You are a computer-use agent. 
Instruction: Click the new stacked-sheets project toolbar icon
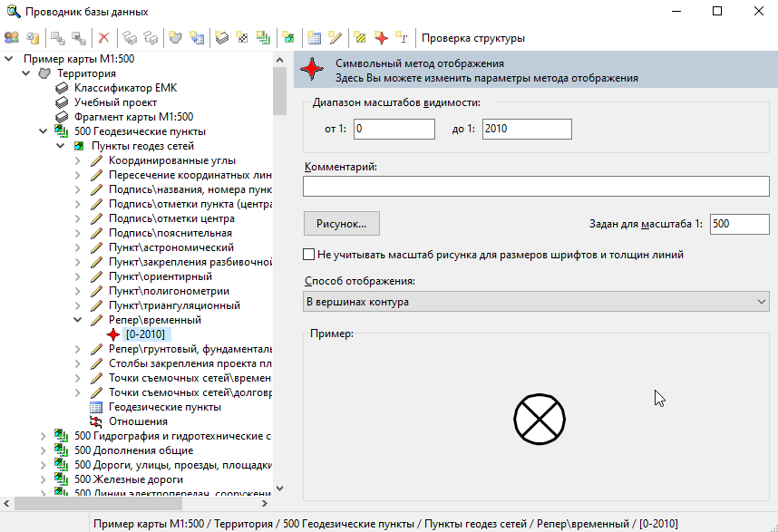coord(222,38)
